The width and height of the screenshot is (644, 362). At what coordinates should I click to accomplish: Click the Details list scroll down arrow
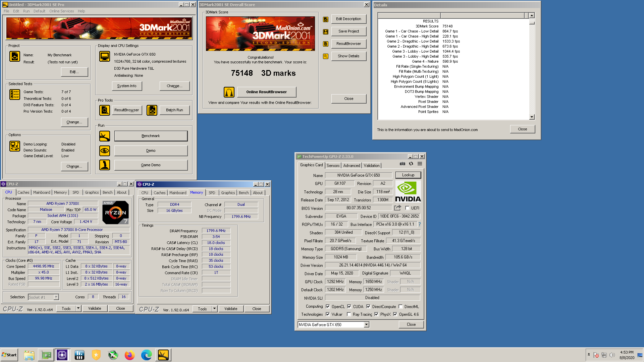532,117
